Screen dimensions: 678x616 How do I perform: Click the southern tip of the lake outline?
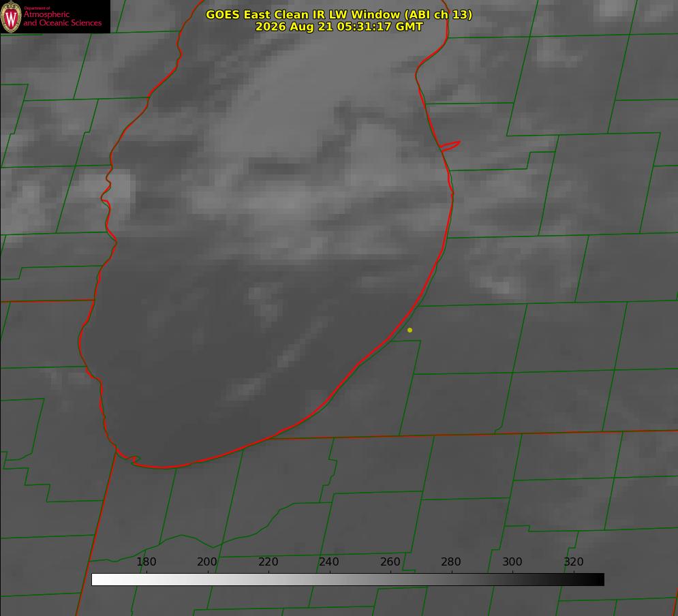coord(164,467)
